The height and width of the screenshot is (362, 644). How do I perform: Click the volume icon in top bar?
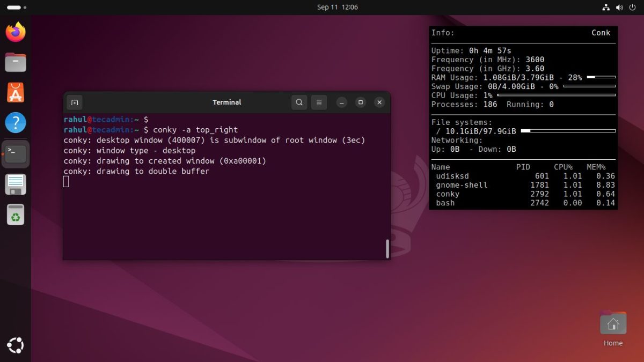(619, 8)
